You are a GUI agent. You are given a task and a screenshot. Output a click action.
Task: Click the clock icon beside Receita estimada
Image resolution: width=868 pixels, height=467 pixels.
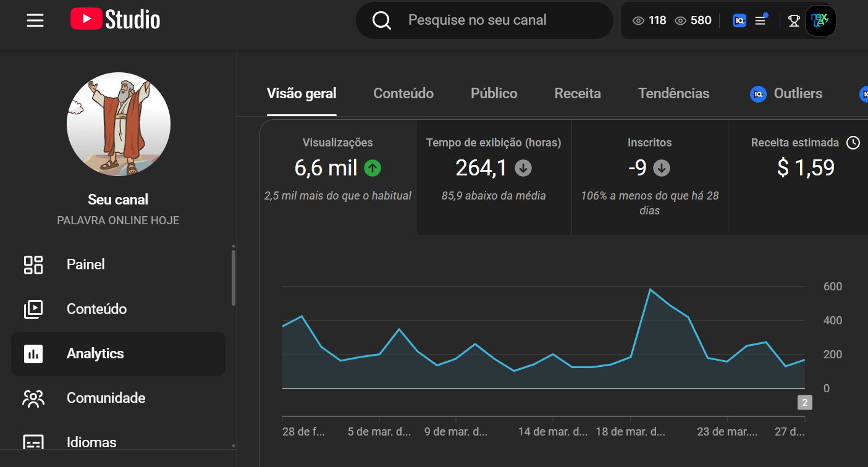coord(853,143)
